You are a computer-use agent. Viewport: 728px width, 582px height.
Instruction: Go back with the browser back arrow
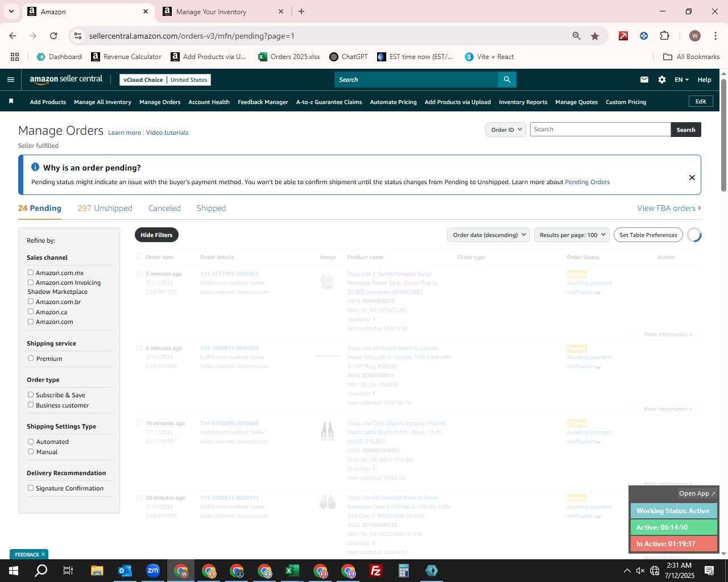pos(13,36)
